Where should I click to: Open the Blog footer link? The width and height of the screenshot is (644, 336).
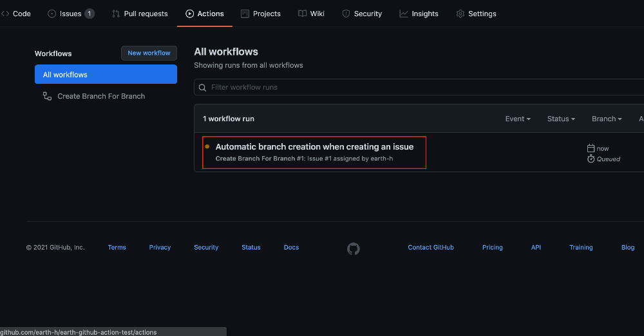[x=628, y=247]
